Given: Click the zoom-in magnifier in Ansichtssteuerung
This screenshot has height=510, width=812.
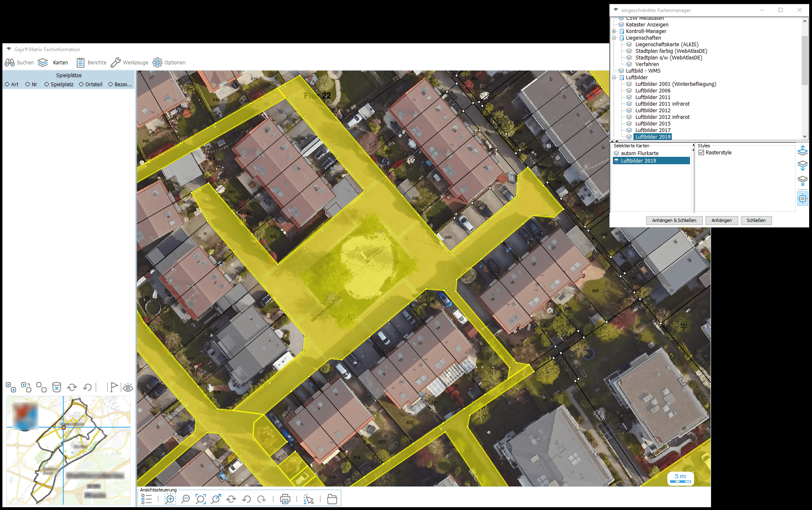Looking at the screenshot, I should pyautogui.click(x=170, y=499).
